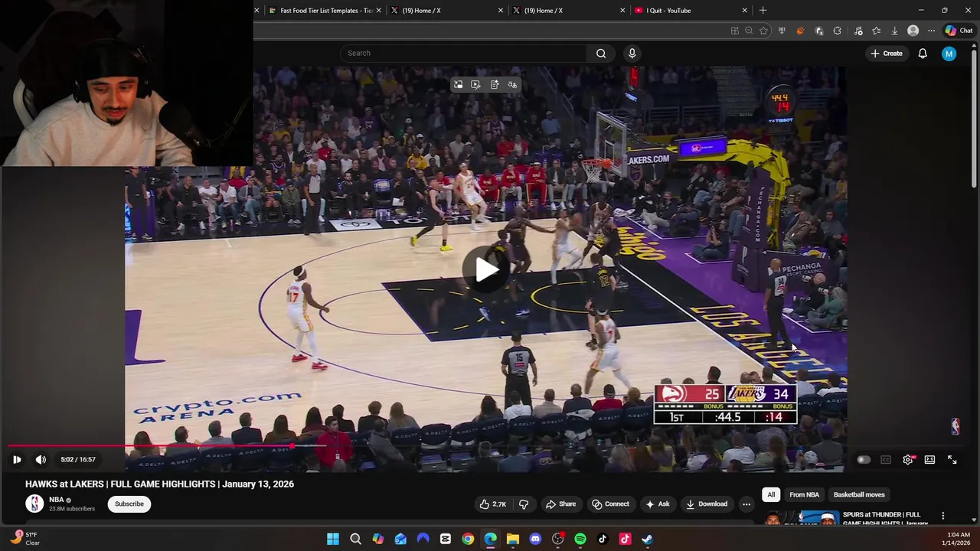
Task: Open options menu for SPURS at THUNDER video
Action: pos(943,516)
